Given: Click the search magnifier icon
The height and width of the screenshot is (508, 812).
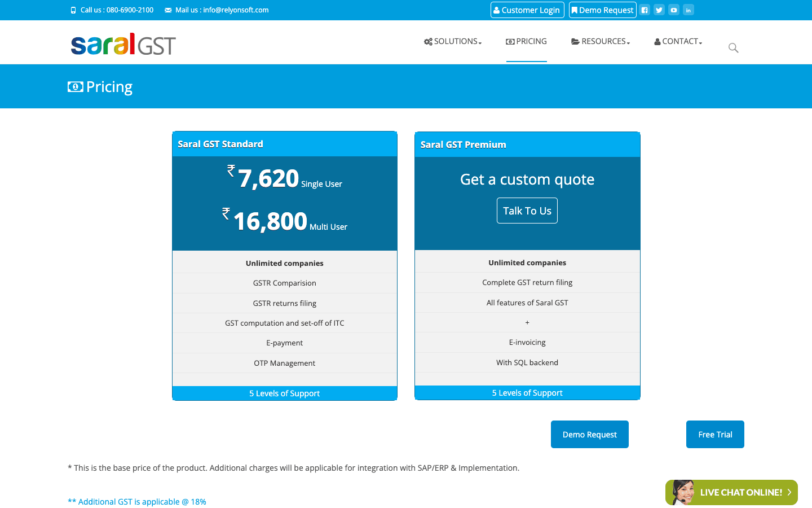Looking at the screenshot, I should (x=733, y=48).
